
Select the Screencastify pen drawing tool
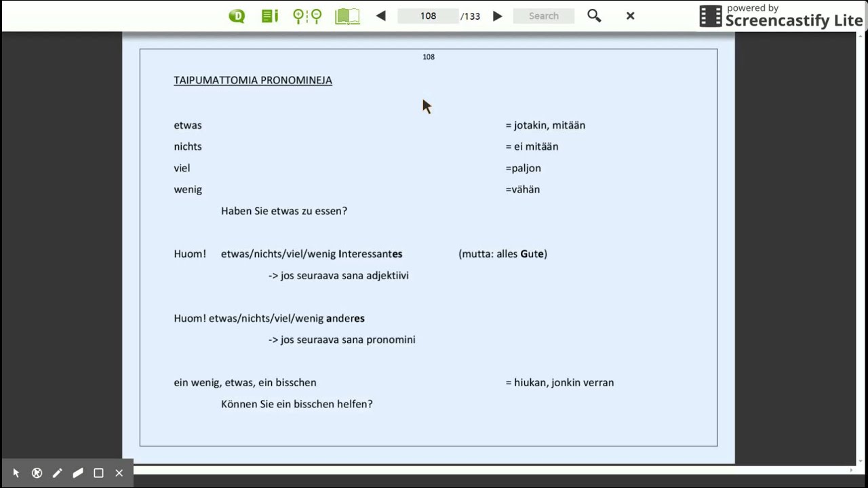tap(57, 473)
